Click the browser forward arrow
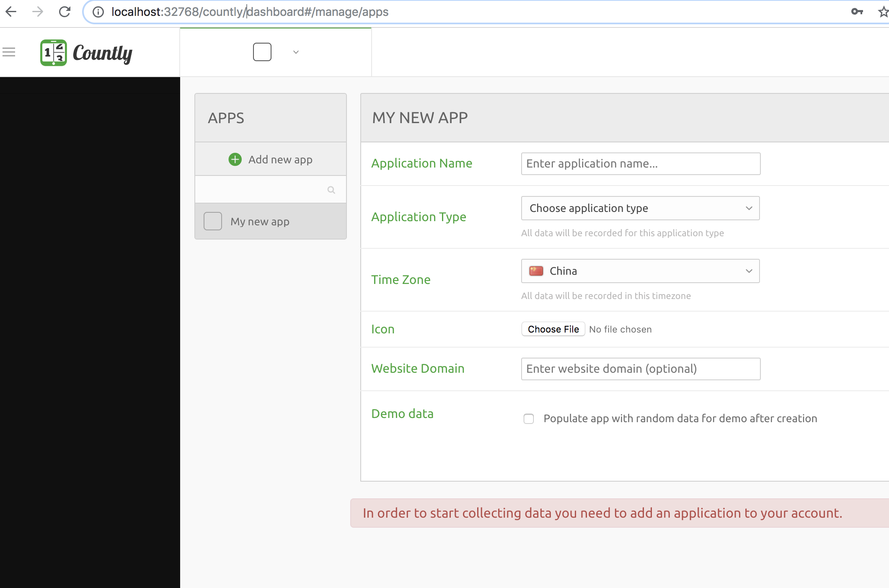The height and width of the screenshot is (588, 889). click(38, 12)
